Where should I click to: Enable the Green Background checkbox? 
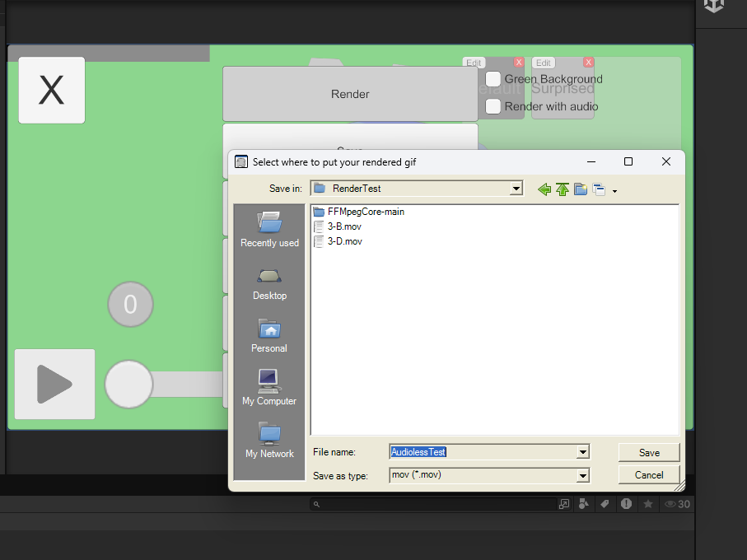(x=493, y=79)
